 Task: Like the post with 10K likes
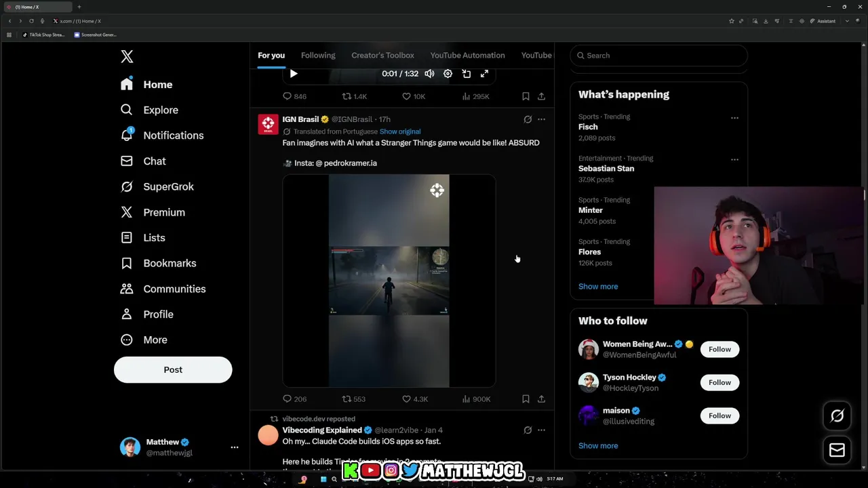(x=414, y=96)
